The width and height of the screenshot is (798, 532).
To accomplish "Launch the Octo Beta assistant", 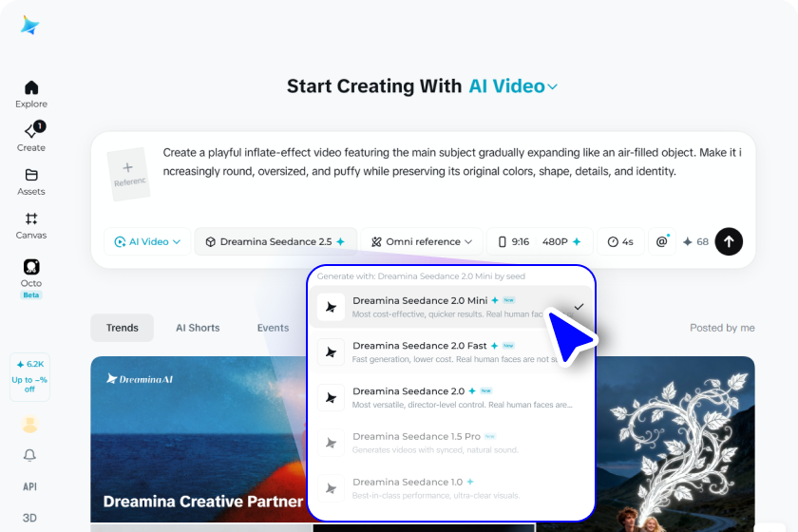I will [31, 278].
